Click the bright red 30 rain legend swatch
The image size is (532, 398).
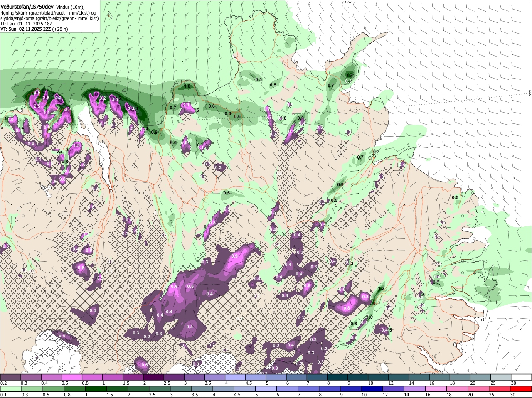click(521, 388)
